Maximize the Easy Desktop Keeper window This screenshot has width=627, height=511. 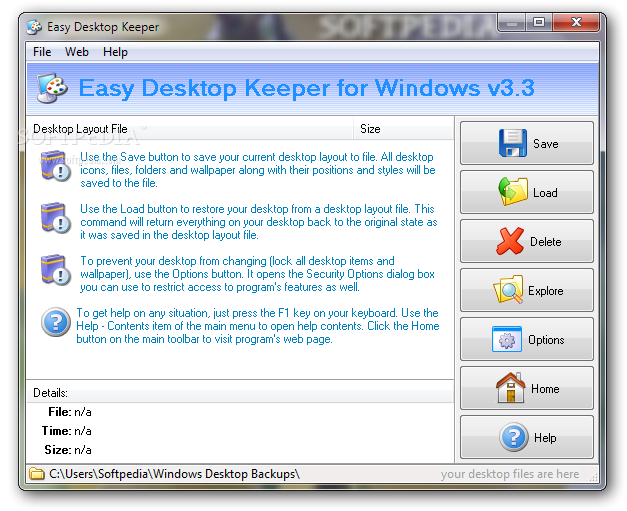pos(539,22)
